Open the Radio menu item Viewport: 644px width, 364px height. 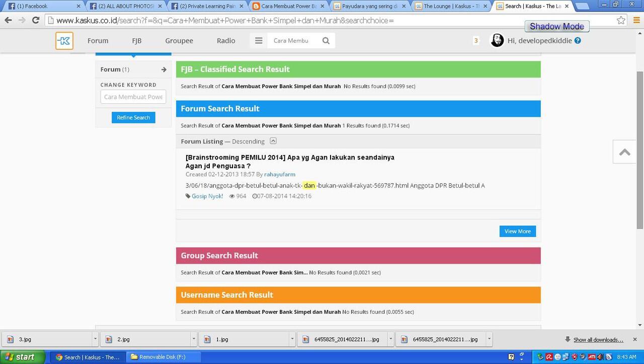[226, 41]
